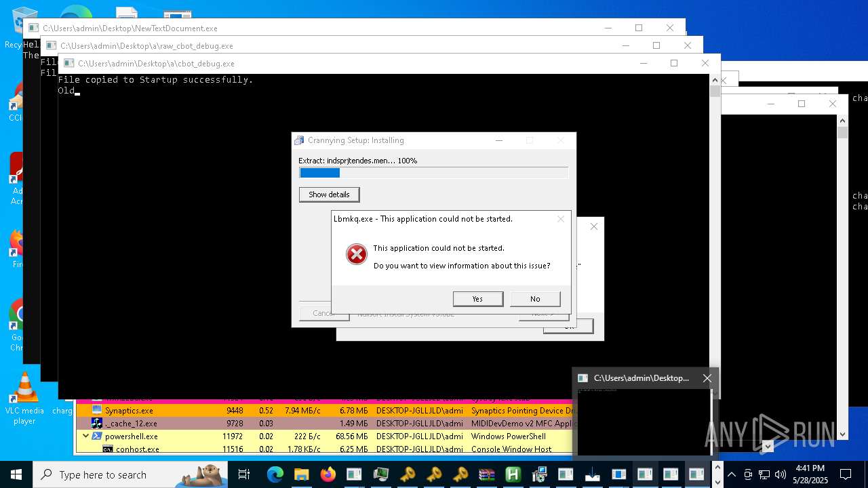Close the console taskbar preview thumbnail
This screenshot has width=868, height=488.
pos(707,378)
